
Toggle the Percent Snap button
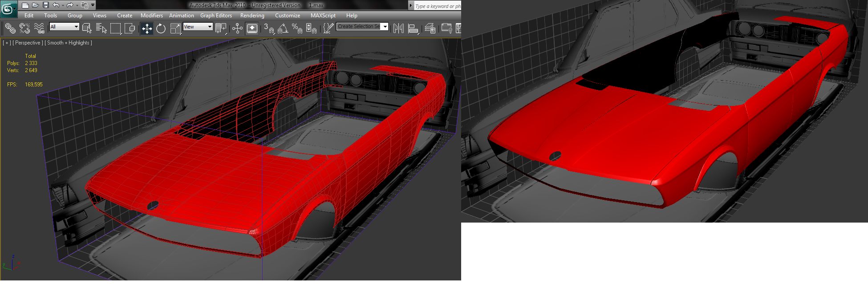(x=297, y=28)
